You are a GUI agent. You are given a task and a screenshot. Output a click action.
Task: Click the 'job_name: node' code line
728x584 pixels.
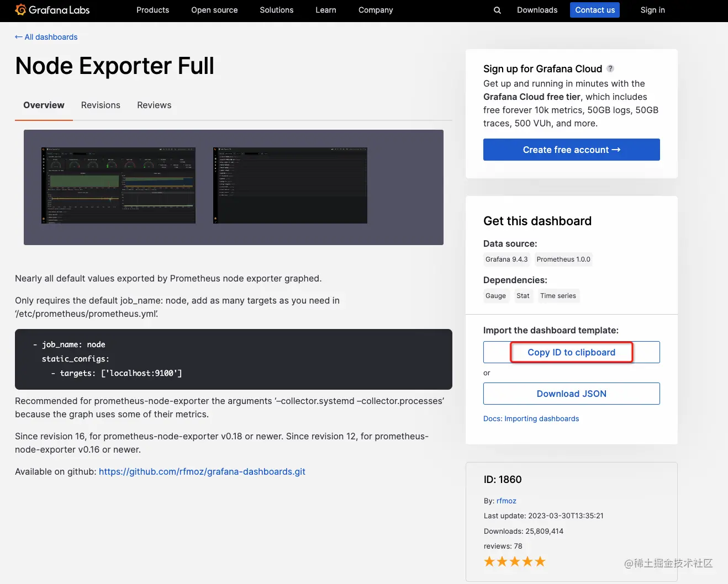pos(69,344)
